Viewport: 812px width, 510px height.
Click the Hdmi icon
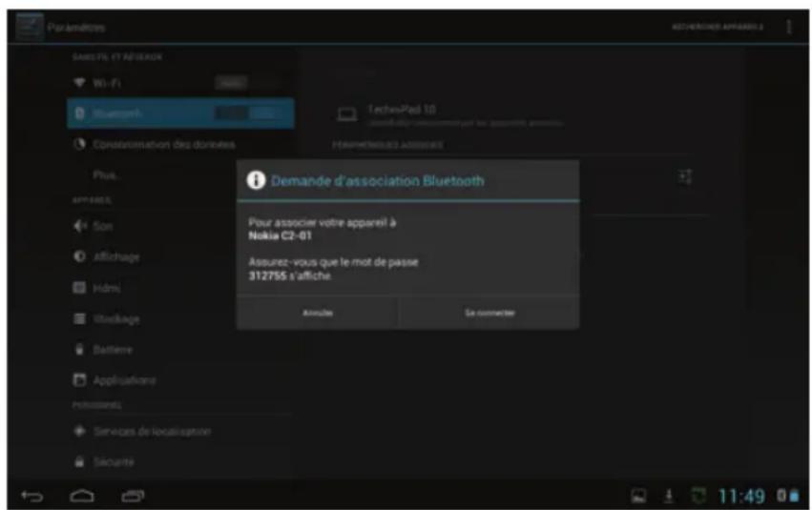tap(79, 288)
